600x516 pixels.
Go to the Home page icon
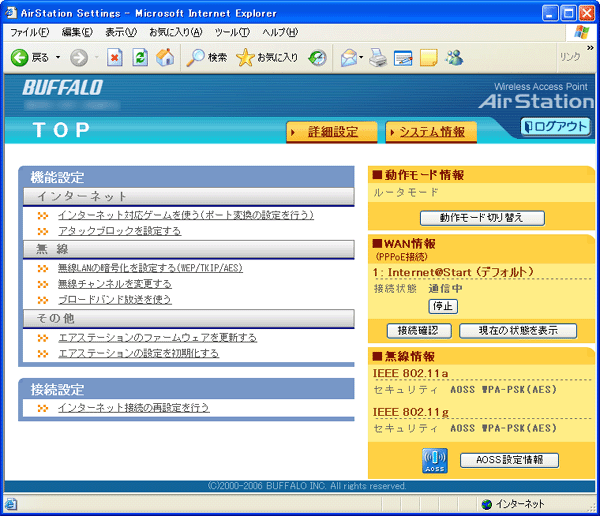pyautogui.click(x=165, y=58)
